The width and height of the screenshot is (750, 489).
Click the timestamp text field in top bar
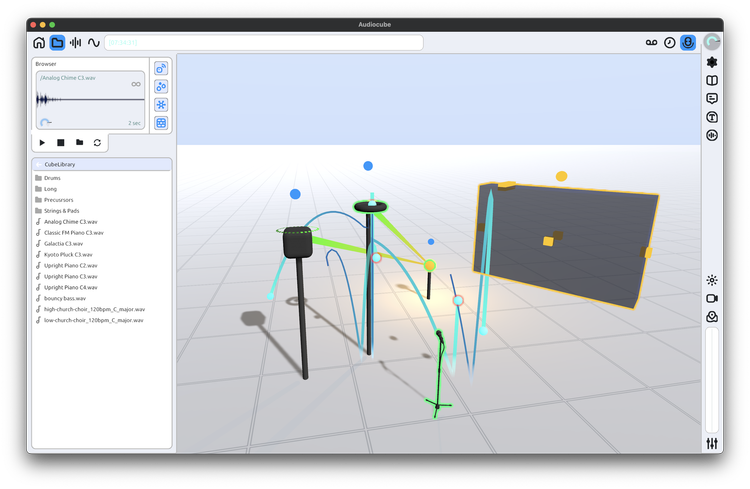click(264, 43)
